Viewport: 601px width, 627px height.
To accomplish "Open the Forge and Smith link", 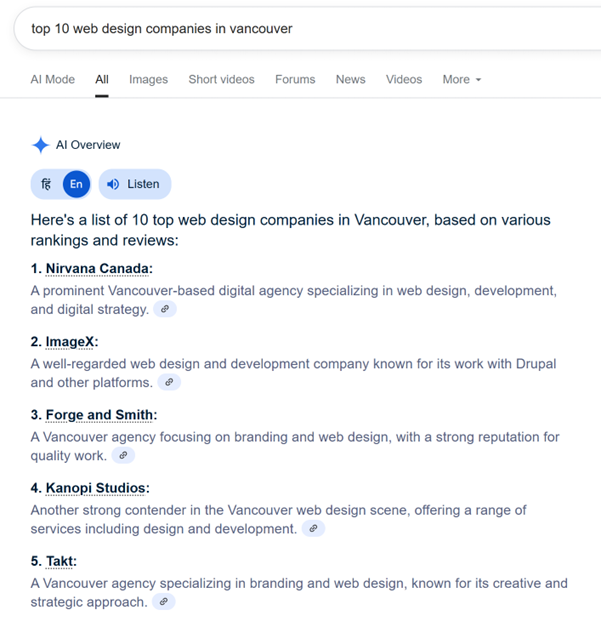I will (99, 415).
